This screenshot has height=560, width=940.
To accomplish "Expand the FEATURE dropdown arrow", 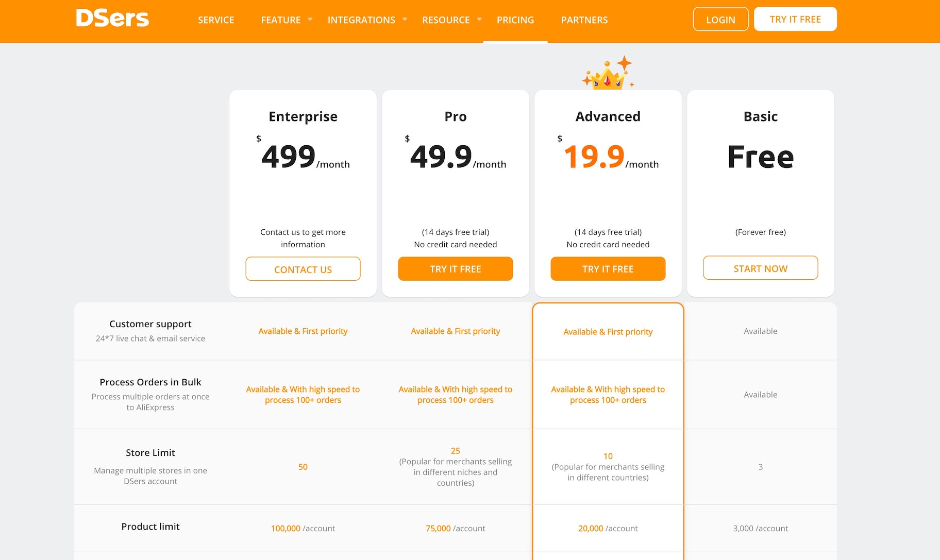I will point(310,20).
